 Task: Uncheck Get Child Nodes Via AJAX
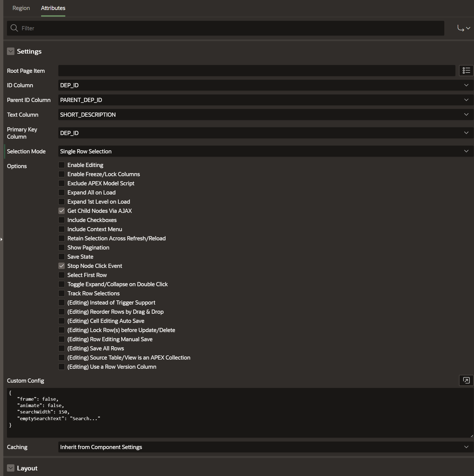click(62, 211)
